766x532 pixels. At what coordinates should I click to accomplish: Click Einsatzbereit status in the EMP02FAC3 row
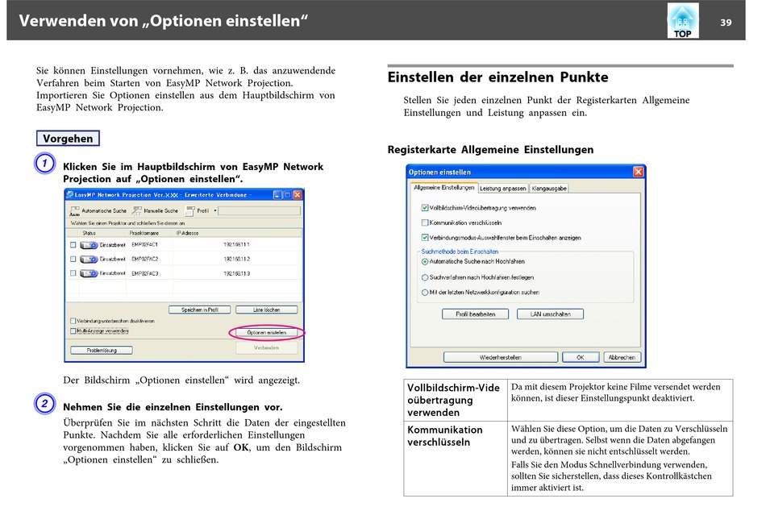[112, 273]
